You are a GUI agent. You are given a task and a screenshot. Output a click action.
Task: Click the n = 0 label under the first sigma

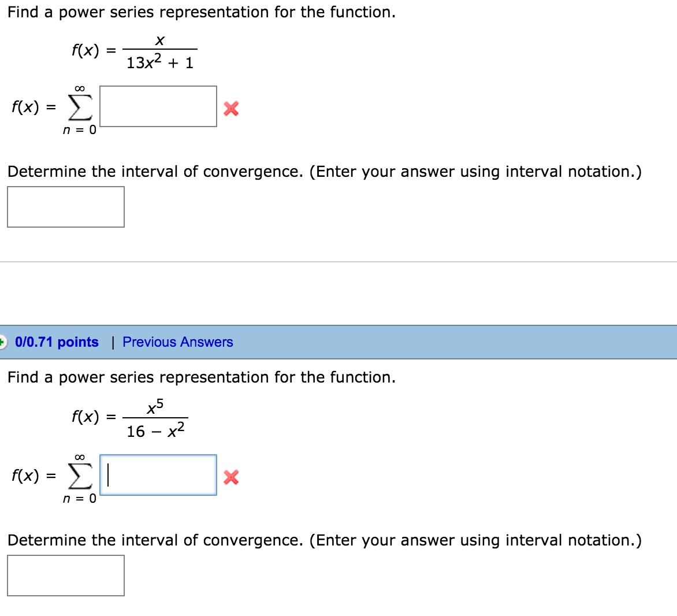pyautogui.click(x=80, y=129)
